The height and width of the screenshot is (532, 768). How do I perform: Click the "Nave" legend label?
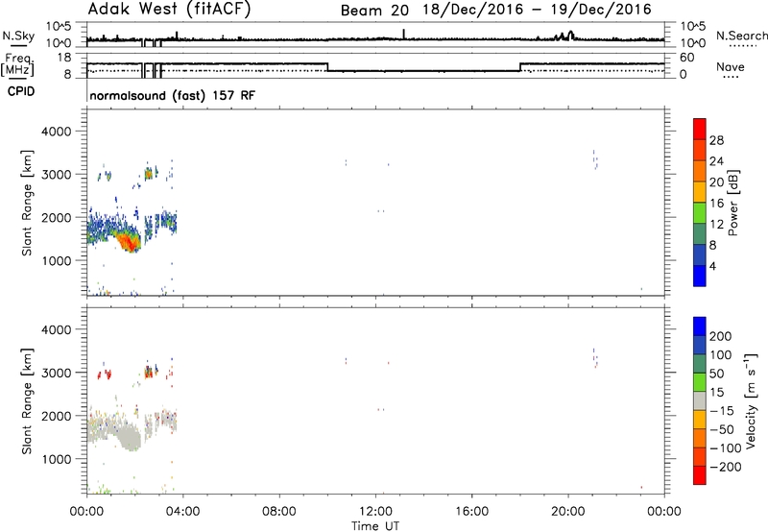[x=731, y=67]
